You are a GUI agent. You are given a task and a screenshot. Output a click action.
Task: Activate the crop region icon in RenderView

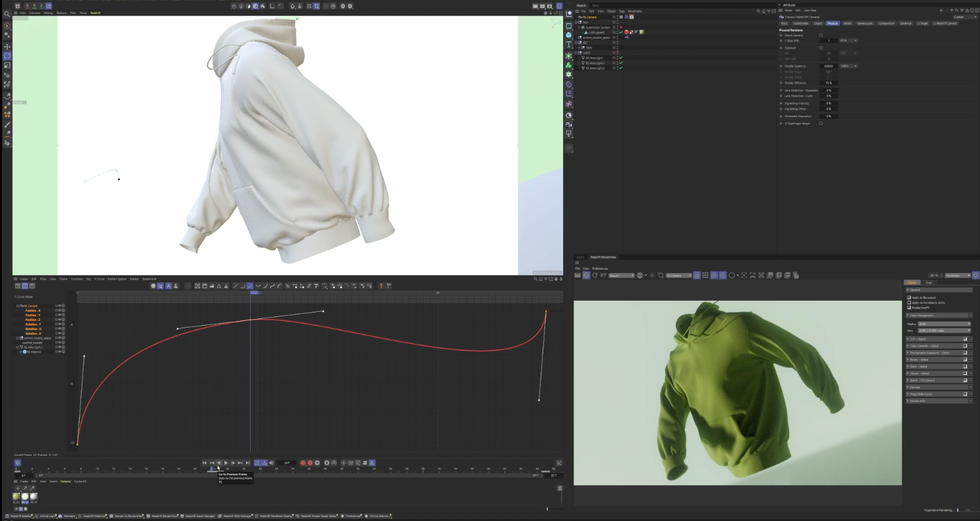[x=660, y=275]
